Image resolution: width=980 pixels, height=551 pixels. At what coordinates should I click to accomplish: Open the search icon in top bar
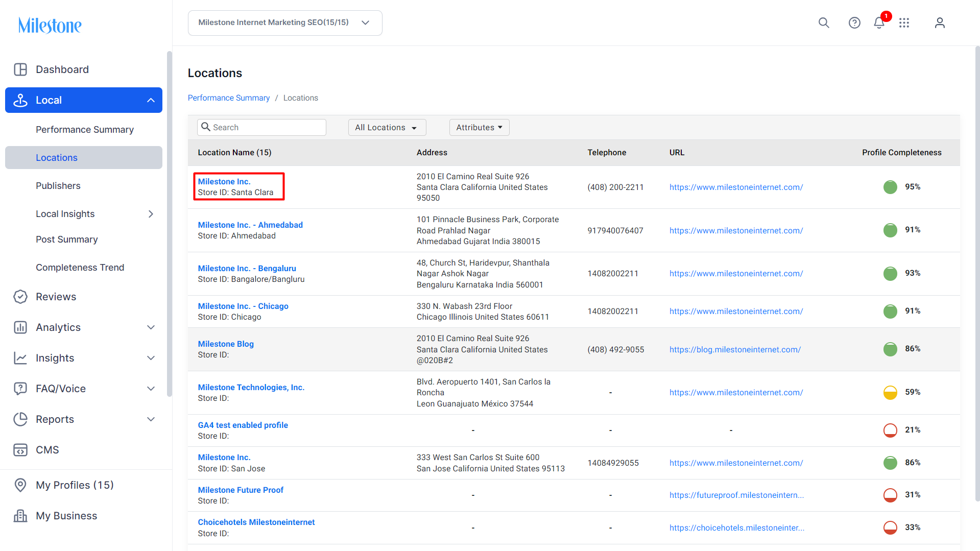click(824, 23)
